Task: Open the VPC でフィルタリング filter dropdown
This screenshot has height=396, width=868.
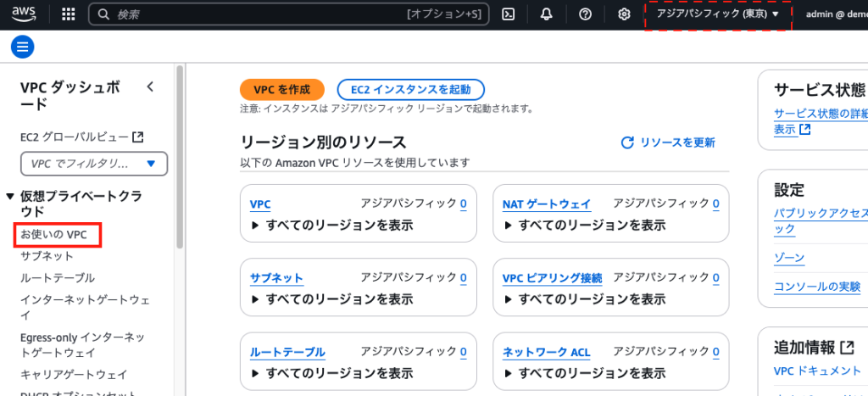Action: (x=94, y=164)
